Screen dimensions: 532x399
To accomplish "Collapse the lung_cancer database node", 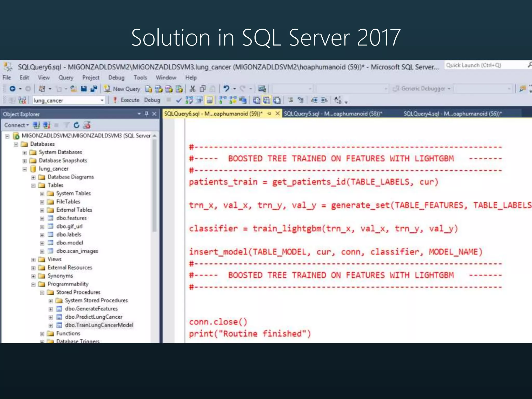I will [25, 169].
